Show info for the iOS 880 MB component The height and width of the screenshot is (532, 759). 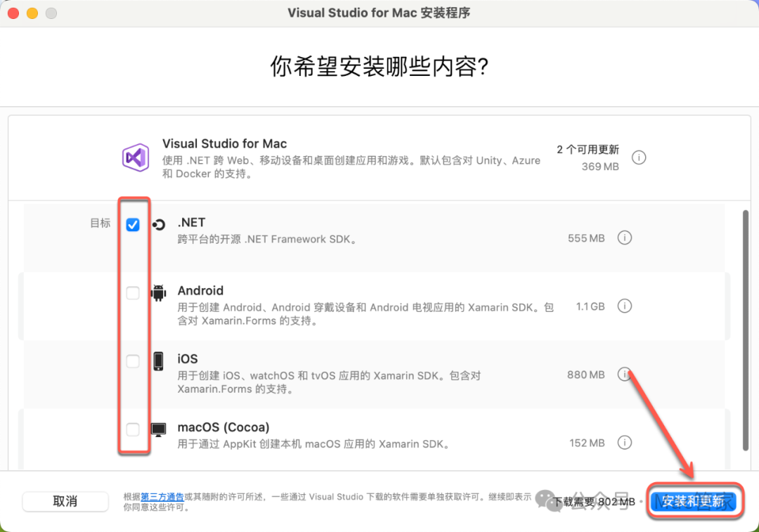[x=625, y=374]
